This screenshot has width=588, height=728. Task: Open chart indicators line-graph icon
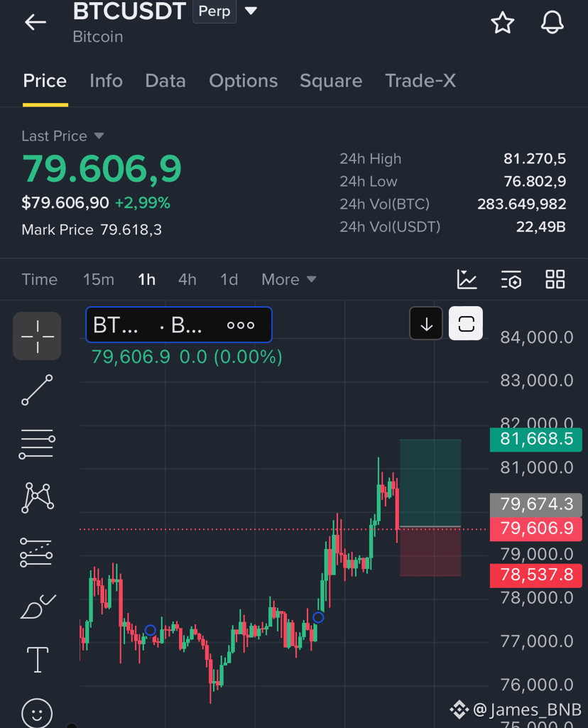coord(467,280)
